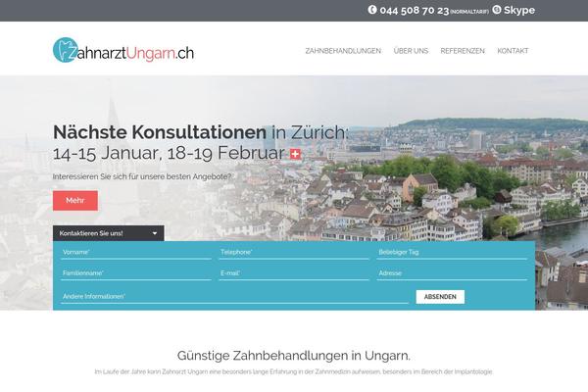The image size is (588, 392).
Task: Select the Beliebiger Tag field
Action: pos(452,253)
